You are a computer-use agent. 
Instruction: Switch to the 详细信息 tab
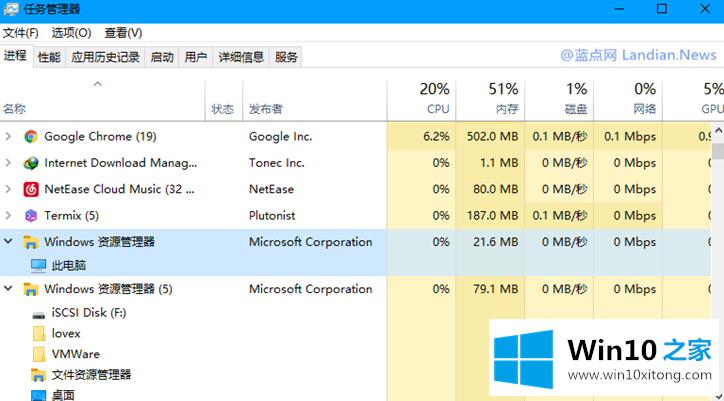pyautogui.click(x=241, y=57)
